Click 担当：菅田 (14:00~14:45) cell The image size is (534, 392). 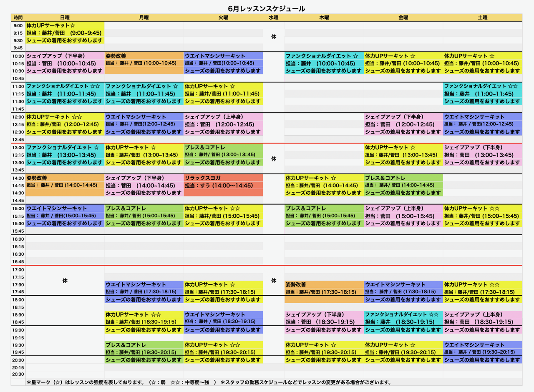pos(144,186)
